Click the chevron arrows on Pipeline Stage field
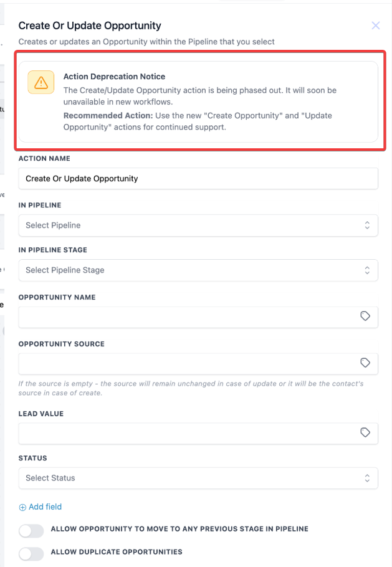Viewport: 392px width, 567px height. (x=367, y=270)
